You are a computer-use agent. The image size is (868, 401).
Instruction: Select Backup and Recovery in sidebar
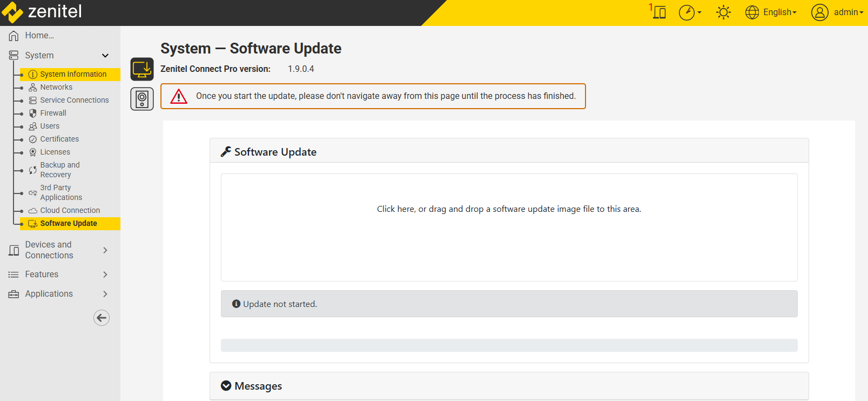[x=59, y=170]
